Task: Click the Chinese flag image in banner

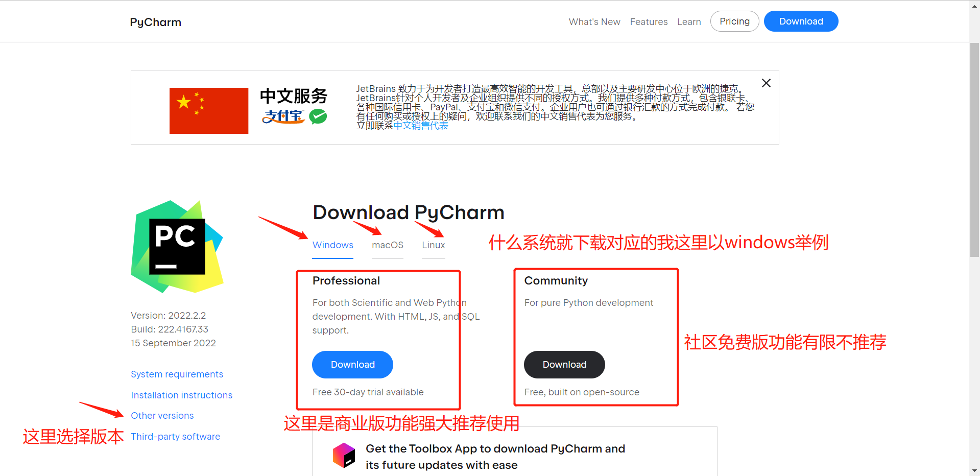Action: pos(209,111)
